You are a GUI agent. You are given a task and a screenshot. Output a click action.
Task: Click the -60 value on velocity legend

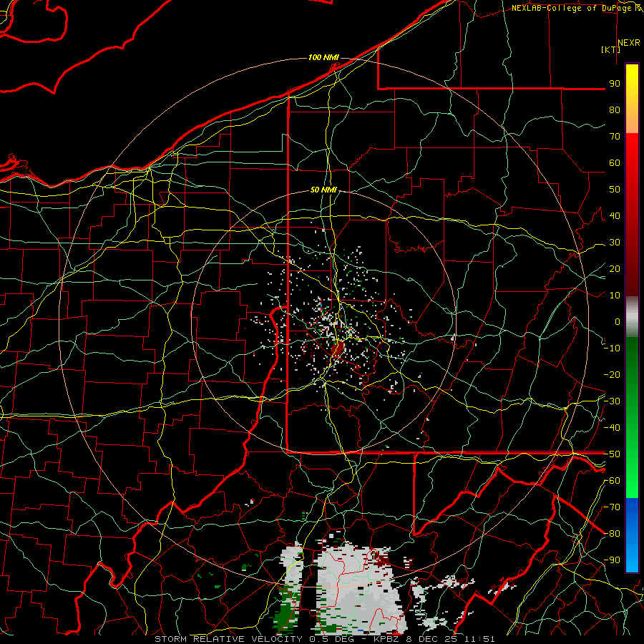coord(612,481)
